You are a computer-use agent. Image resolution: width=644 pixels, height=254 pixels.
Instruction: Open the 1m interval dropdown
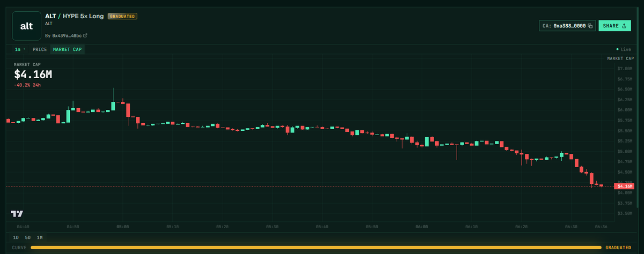click(20, 49)
